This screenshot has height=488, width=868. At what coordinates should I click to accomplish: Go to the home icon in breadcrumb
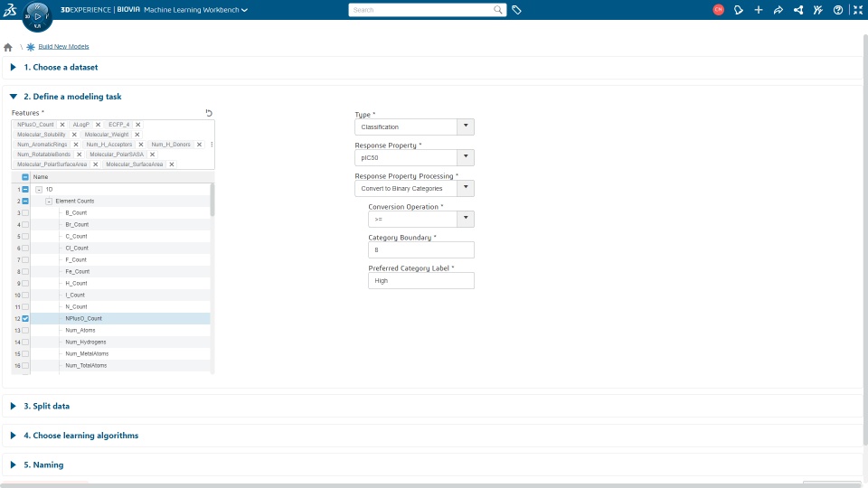coord(8,47)
